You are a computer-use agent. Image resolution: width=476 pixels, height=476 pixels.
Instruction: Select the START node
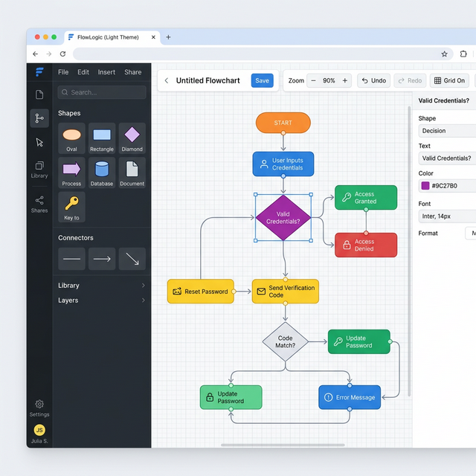click(283, 123)
